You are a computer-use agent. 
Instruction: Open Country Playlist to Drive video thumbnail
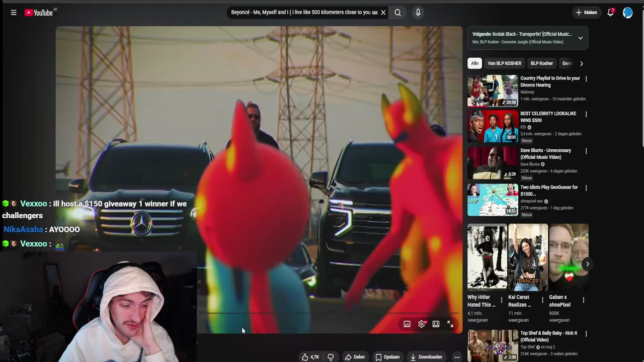[493, 91]
